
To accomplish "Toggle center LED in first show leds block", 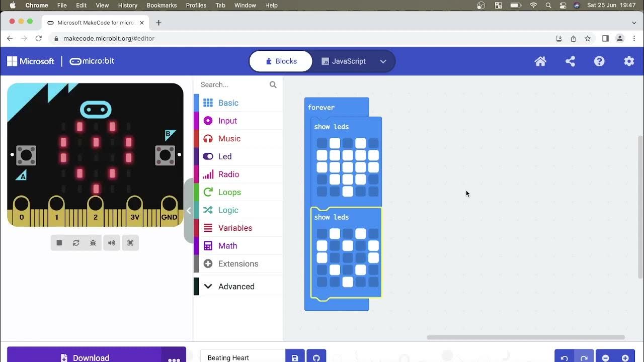I will [x=348, y=167].
